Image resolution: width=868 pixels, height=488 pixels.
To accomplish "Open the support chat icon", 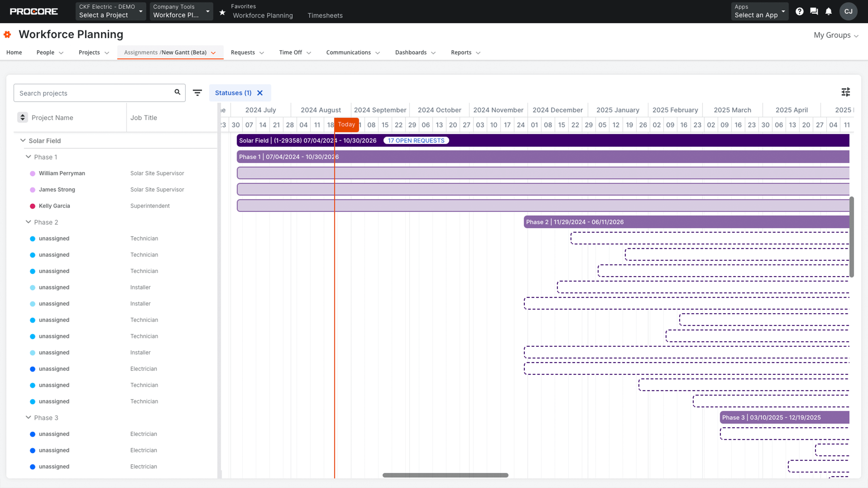I will (x=814, y=11).
